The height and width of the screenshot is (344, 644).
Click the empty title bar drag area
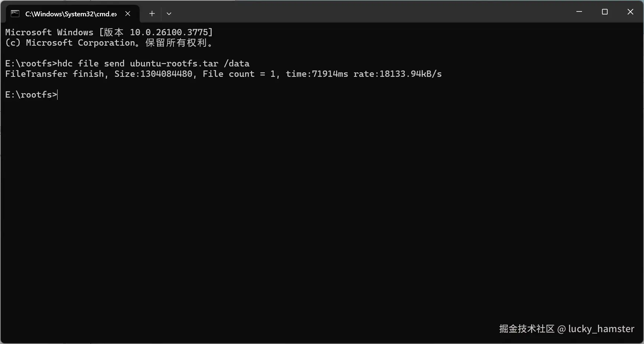click(x=371, y=12)
